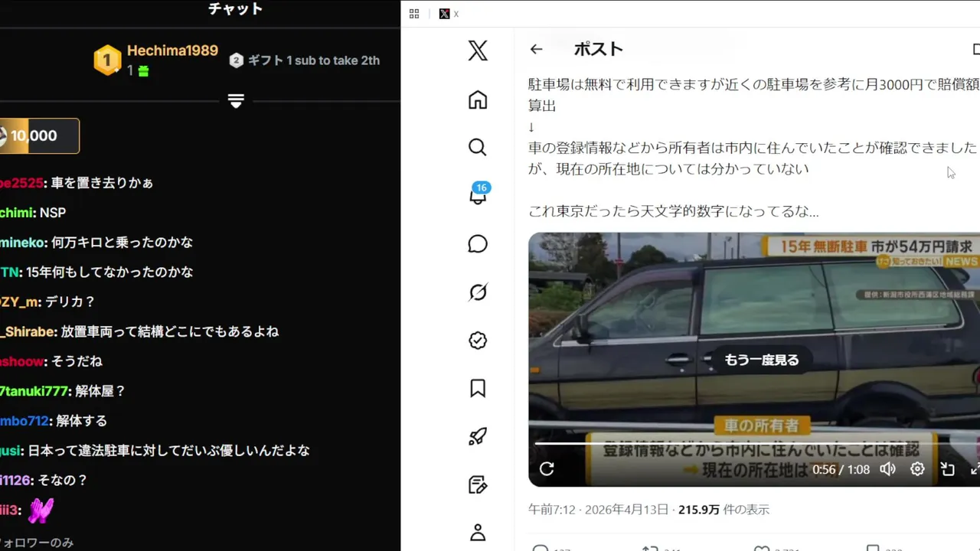Click the チャット header title
Image resolution: width=980 pixels, height=551 pixels.
click(236, 9)
